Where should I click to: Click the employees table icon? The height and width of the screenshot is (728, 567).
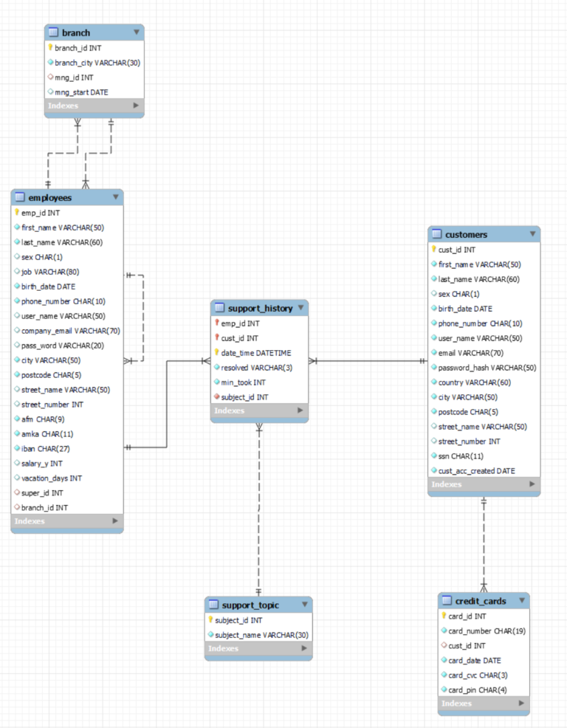(20, 197)
